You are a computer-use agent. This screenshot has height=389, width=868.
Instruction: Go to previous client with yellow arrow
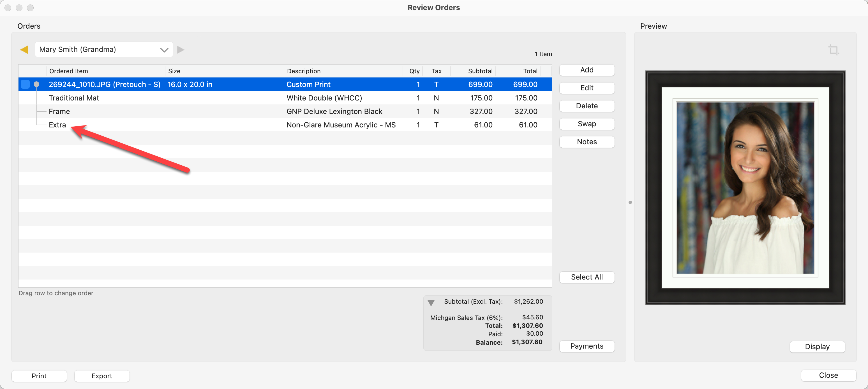(x=24, y=50)
